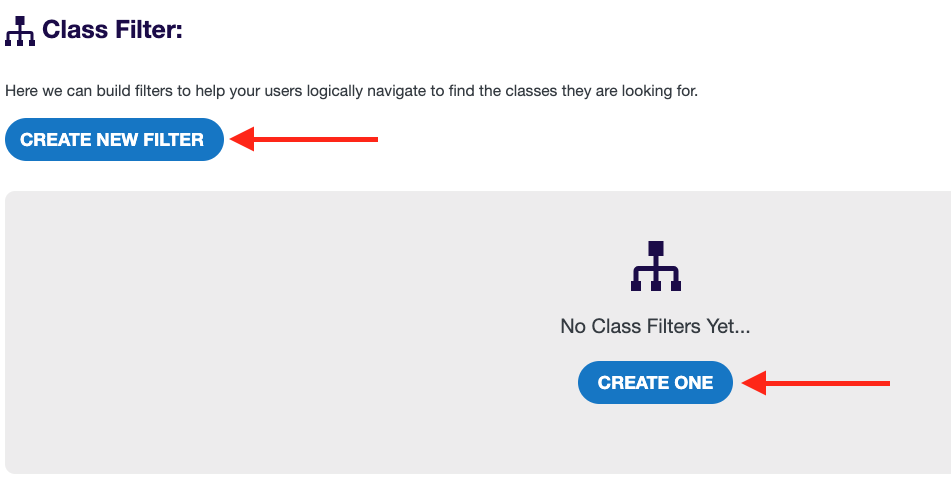Click the filter description sentence under the heading
The image size is (951, 494).
(351, 91)
